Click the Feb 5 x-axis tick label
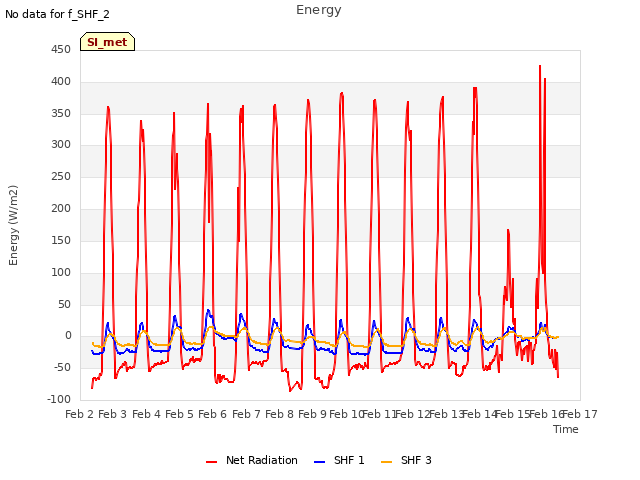Image resolution: width=640 pixels, height=480 pixels. (x=179, y=414)
